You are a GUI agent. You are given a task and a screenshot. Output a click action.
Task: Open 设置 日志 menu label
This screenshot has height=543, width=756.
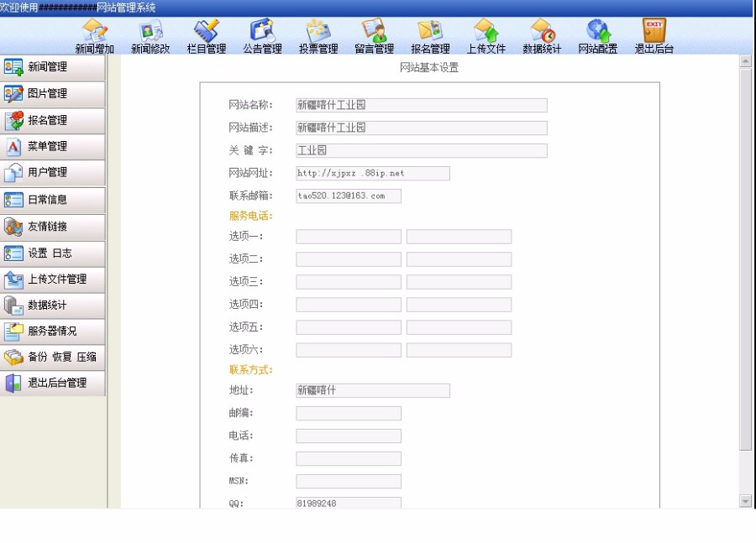50,253
